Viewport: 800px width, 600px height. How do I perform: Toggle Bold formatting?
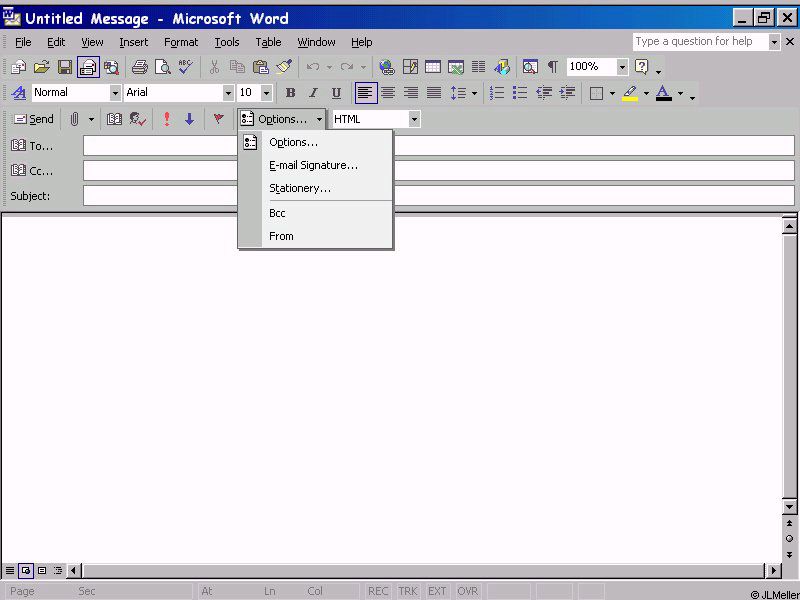coord(290,93)
